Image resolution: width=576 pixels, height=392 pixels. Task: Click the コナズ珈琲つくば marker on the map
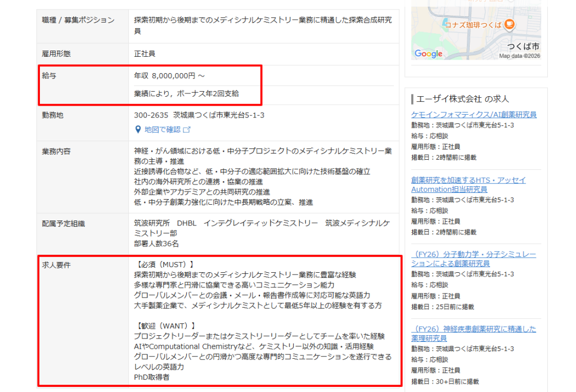pos(509,24)
